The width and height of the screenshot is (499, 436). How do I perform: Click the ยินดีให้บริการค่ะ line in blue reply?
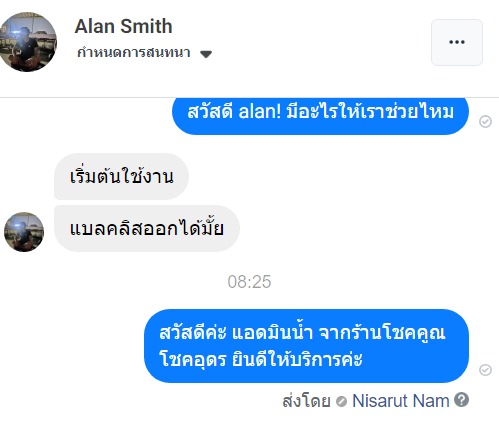297,359
